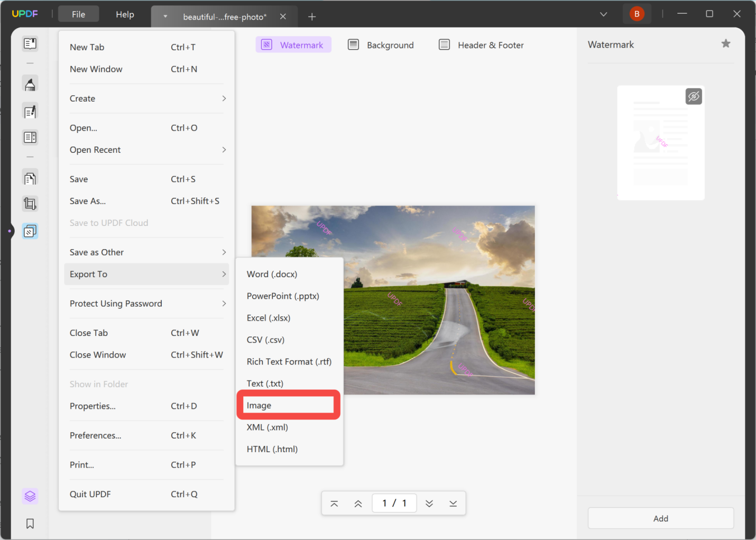Open the Help menu
Screen dimensions: 756x540
pos(125,14)
